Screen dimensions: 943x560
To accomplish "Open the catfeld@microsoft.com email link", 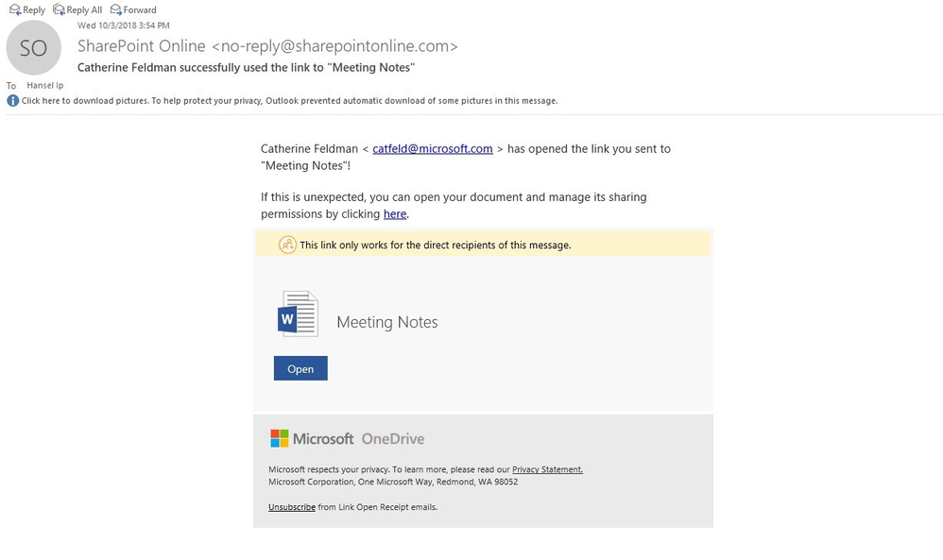I will click(433, 149).
